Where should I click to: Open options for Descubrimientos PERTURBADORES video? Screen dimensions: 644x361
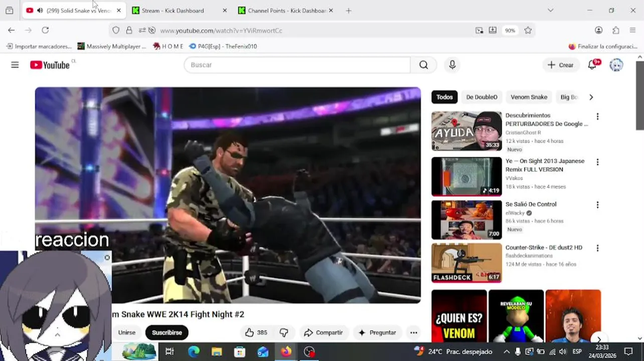point(597,116)
